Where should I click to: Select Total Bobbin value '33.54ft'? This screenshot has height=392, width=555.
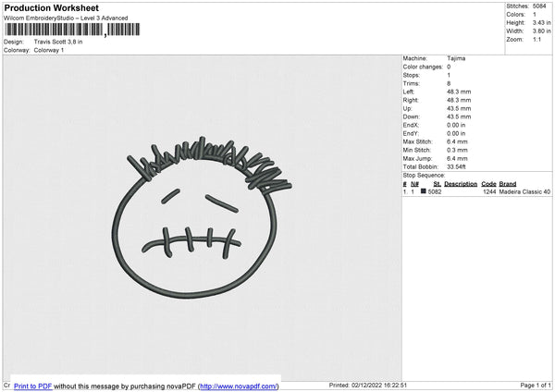(456, 166)
